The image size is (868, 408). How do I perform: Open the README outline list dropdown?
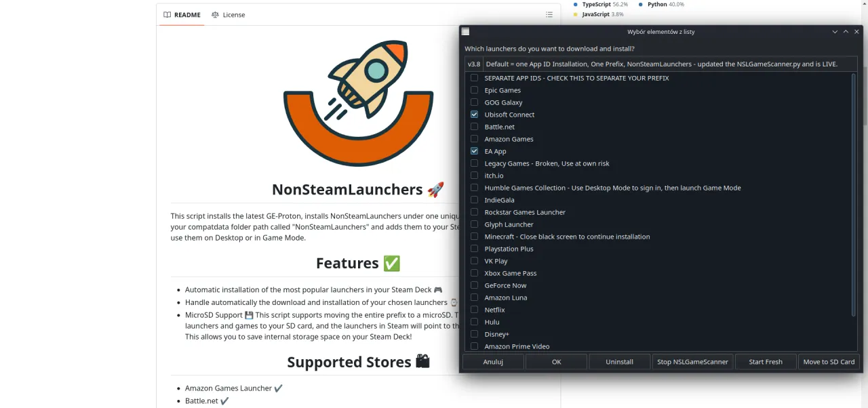tap(549, 14)
